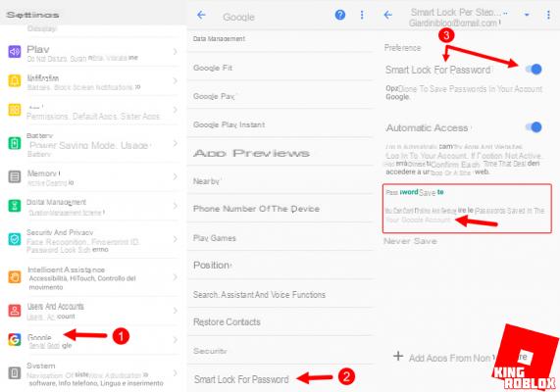Expand the notifications row chevron
Viewport: 560px width, 392px height.
point(176,81)
